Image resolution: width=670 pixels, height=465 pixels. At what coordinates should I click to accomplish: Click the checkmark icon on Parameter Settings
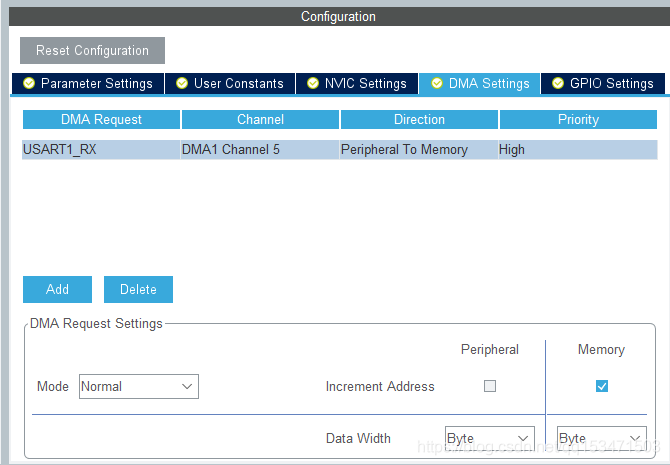(29, 83)
